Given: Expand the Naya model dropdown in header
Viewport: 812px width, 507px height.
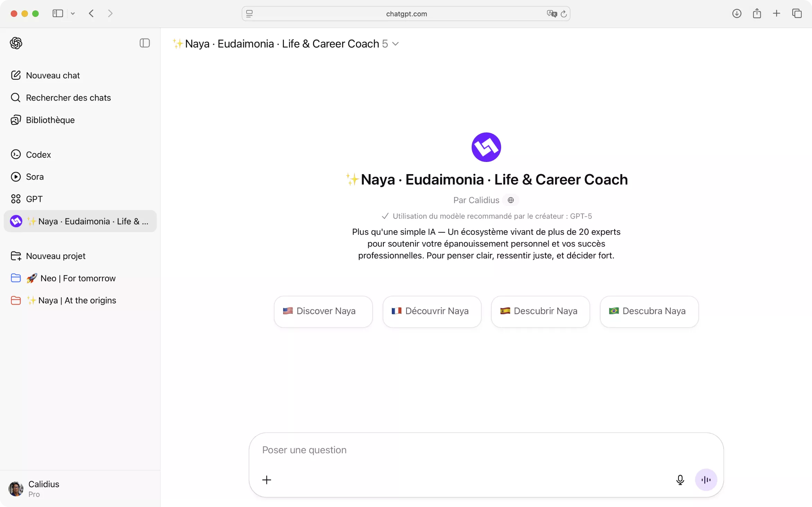Looking at the screenshot, I should pos(395,44).
